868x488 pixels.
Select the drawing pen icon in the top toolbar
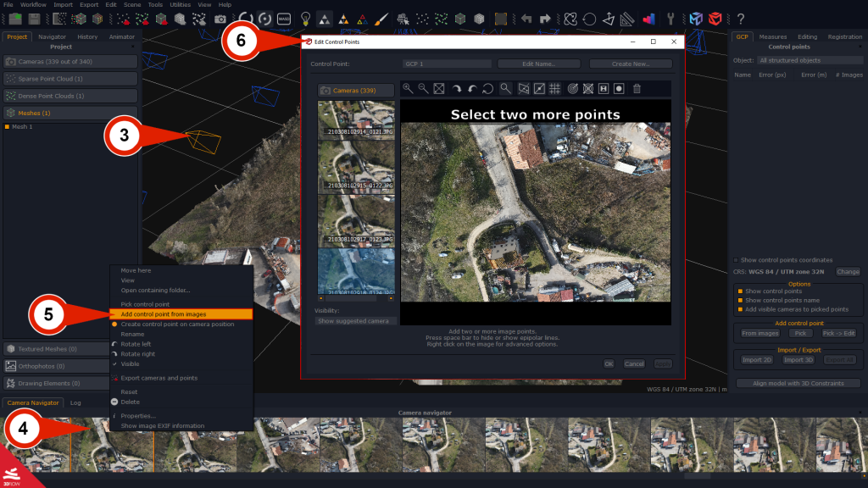tap(381, 16)
